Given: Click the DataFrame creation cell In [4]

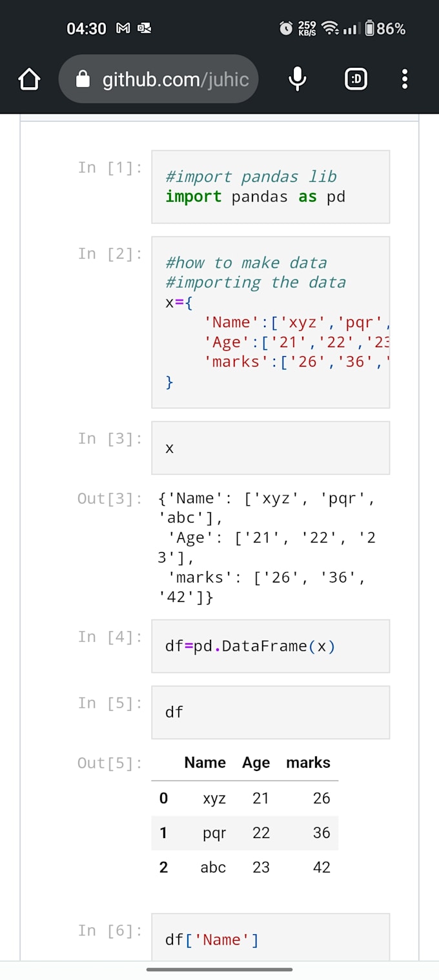Looking at the screenshot, I should pos(270,646).
